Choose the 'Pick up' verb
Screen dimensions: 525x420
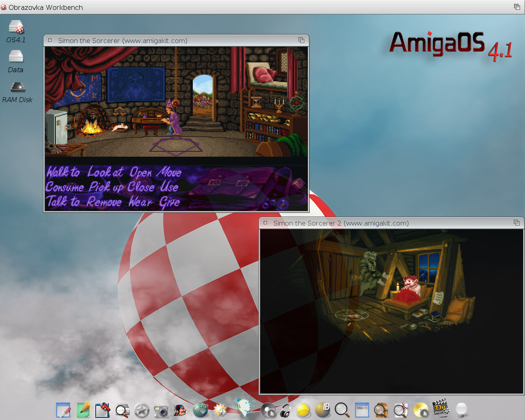[106, 187]
